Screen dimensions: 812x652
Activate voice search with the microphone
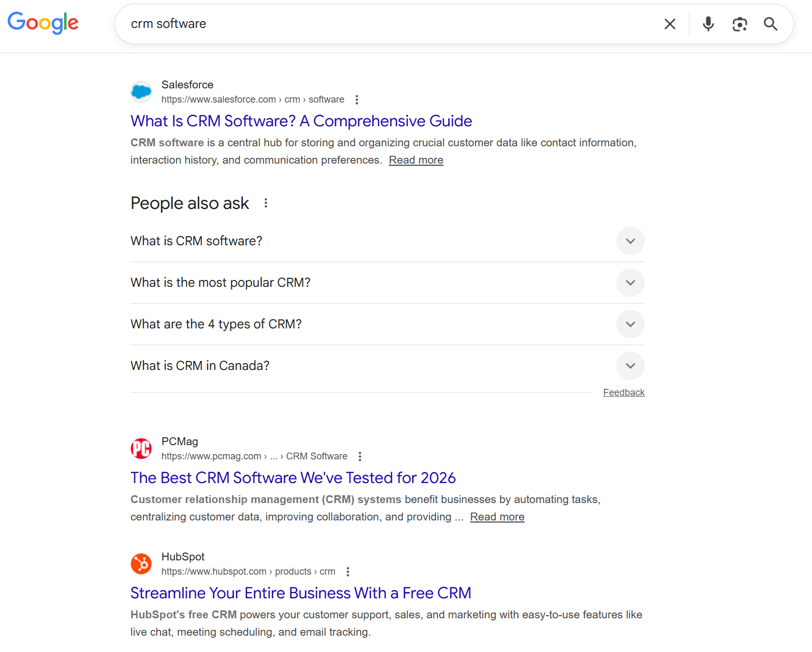708,24
